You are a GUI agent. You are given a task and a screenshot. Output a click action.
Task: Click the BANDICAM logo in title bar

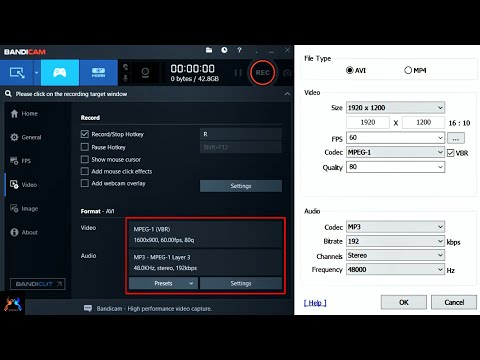[x=25, y=52]
